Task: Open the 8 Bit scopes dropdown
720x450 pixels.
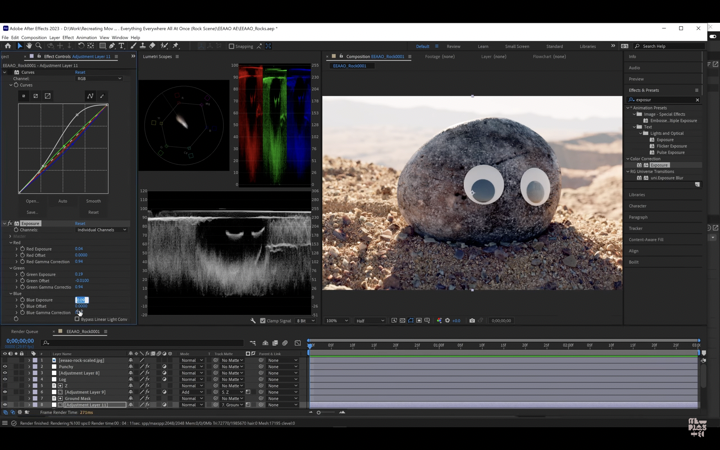Action: pos(306,321)
